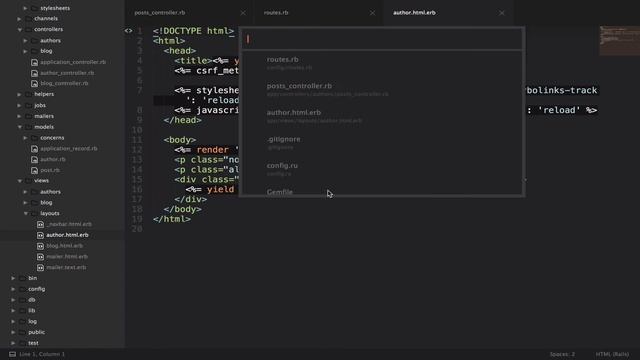Click the quick-open search input field
Image resolution: width=640 pixels, height=360 pixels.
pyautogui.click(x=382, y=39)
